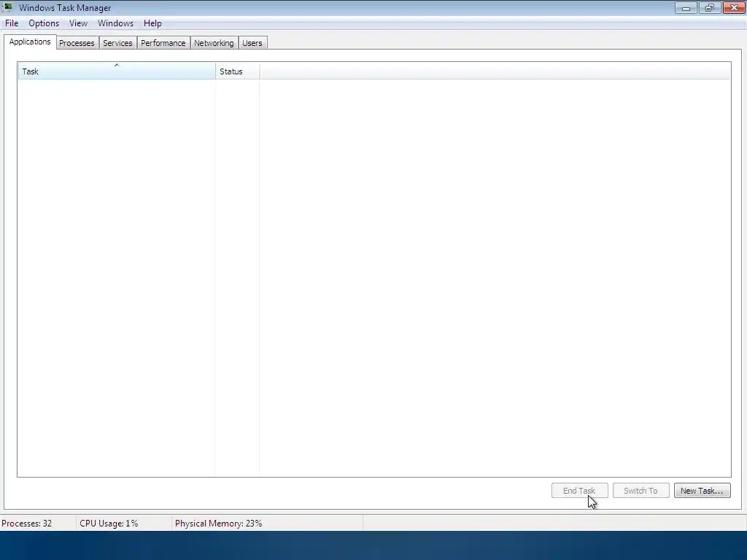Select the Applications tab
The width and height of the screenshot is (747, 560).
coord(29,42)
